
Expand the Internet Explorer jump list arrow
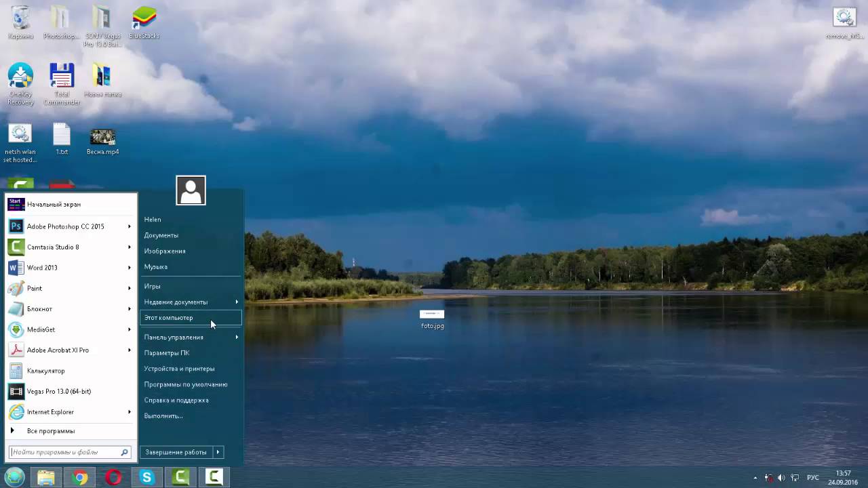[x=129, y=412]
